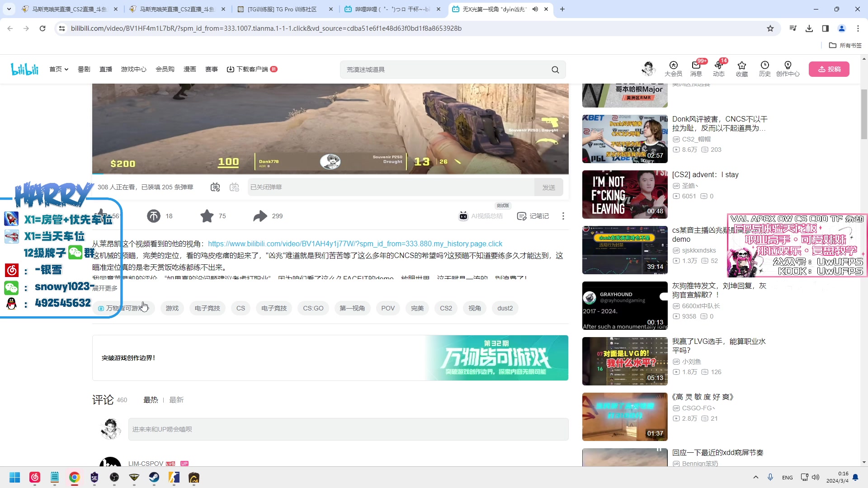
Task: Open 游戏中心 navigation item
Action: (x=134, y=69)
